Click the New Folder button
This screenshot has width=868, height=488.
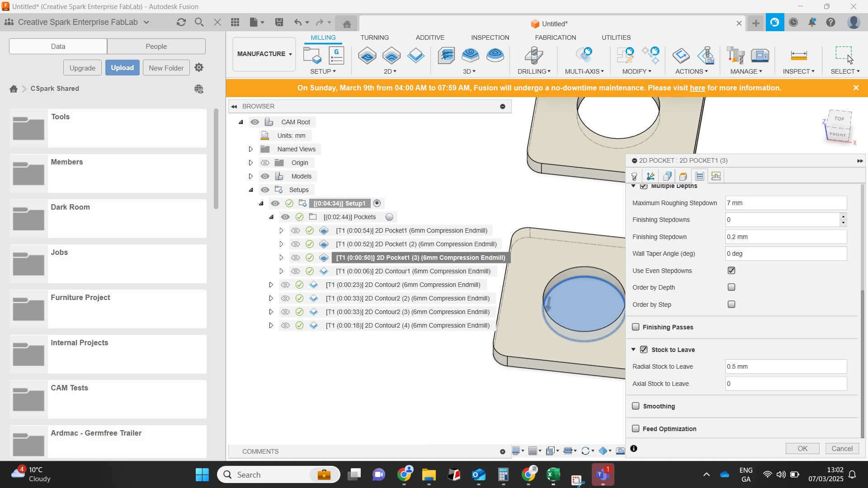[x=166, y=68]
